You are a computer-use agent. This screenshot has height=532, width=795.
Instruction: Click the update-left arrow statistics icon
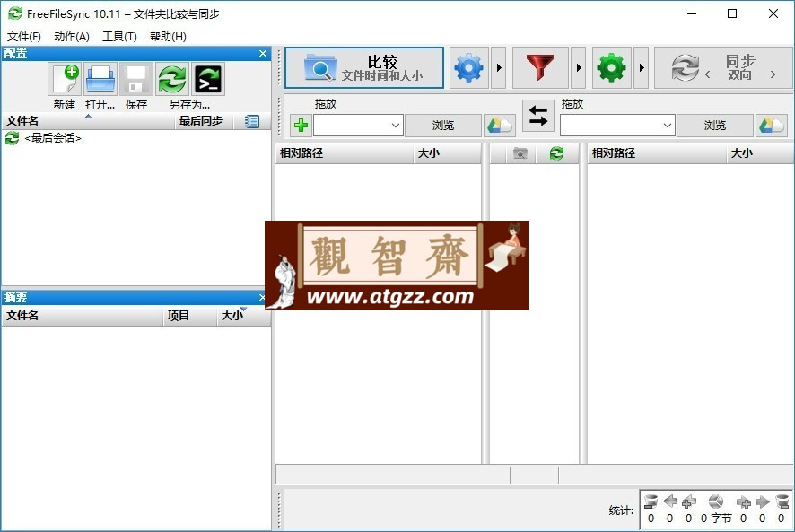tap(669, 501)
